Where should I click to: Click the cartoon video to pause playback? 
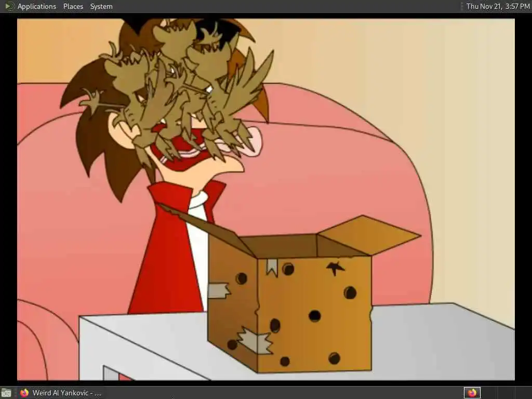click(266, 199)
